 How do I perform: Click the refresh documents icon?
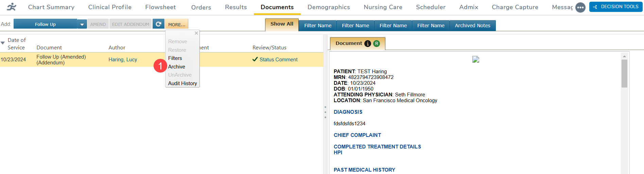158,24
